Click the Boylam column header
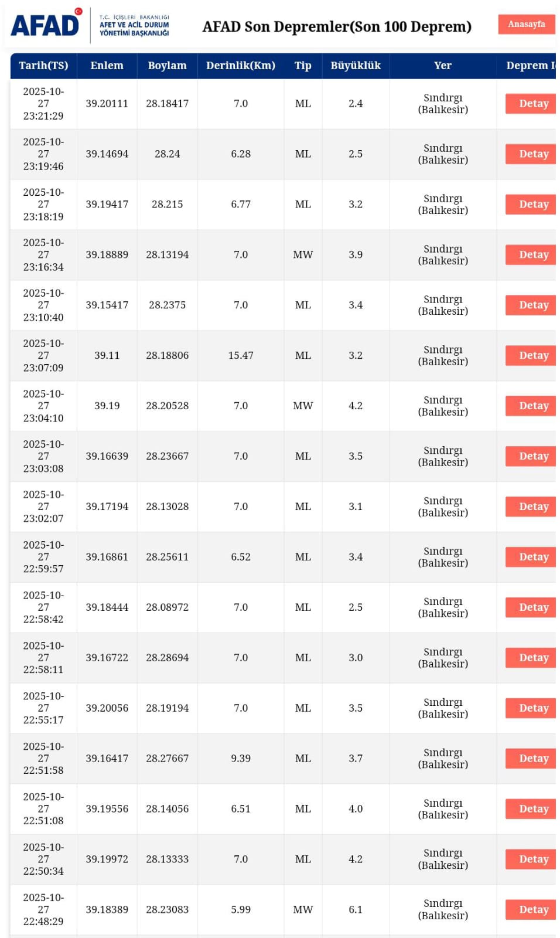The image size is (560, 938). click(167, 66)
